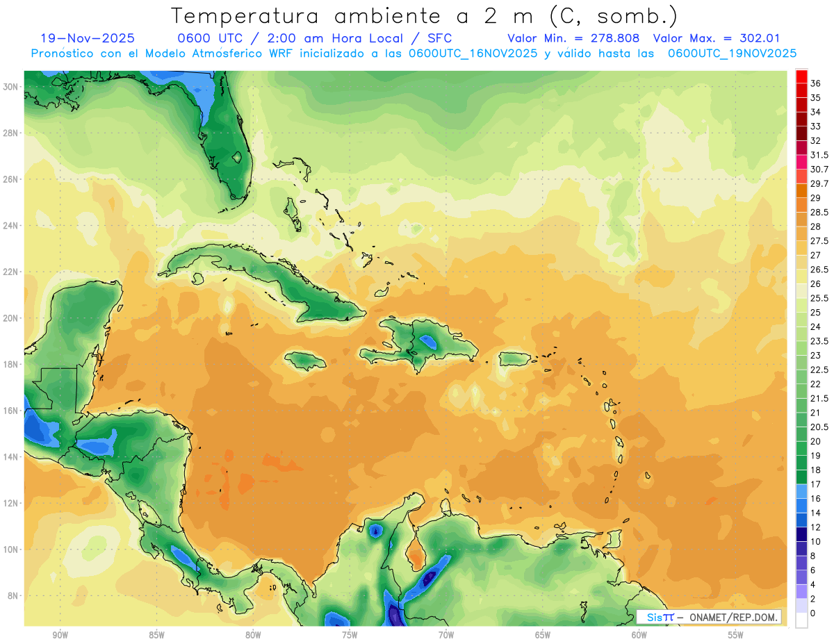Click the '33' legend label
The width and height of the screenshot is (834, 644).
pyautogui.click(x=815, y=126)
